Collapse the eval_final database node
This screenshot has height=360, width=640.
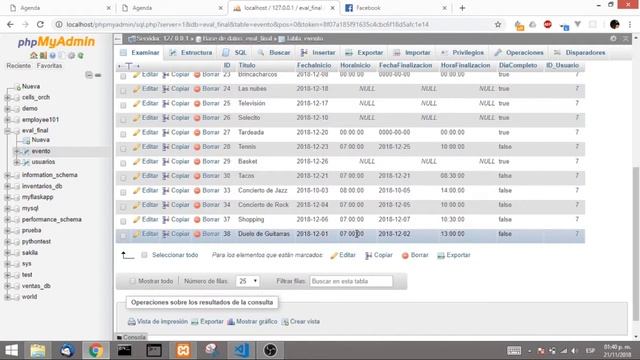click(7, 131)
